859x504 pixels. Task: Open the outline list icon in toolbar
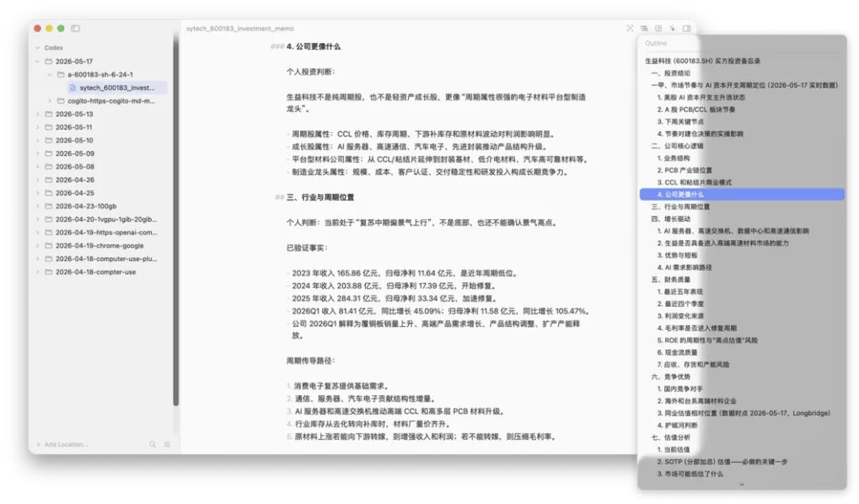pos(644,29)
